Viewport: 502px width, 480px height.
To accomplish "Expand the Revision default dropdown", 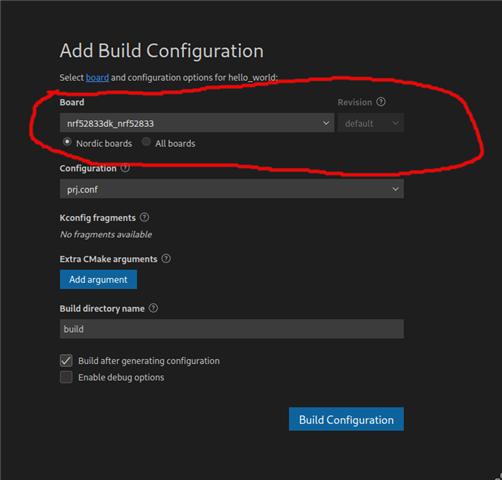I will pyautogui.click(x=371, y=123).
